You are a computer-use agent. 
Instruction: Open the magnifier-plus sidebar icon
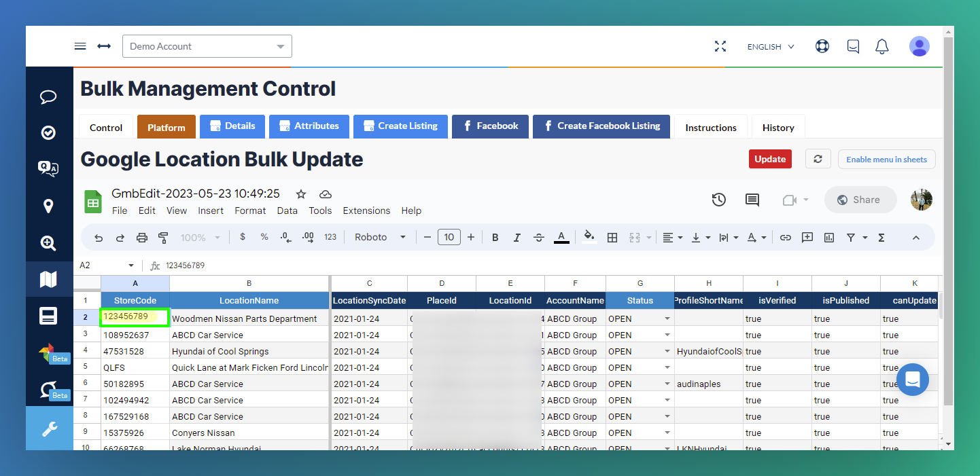point(48,242)
